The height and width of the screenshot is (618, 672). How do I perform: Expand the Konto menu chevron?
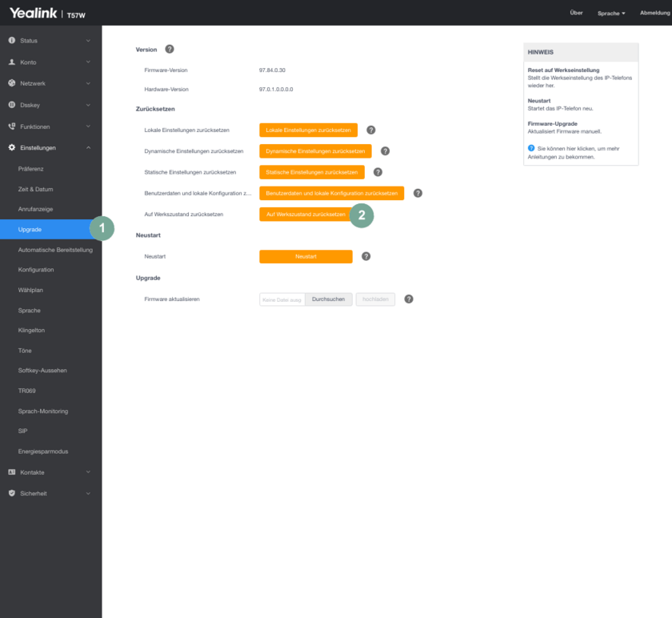pyautogui.click(x=88, y=62)
